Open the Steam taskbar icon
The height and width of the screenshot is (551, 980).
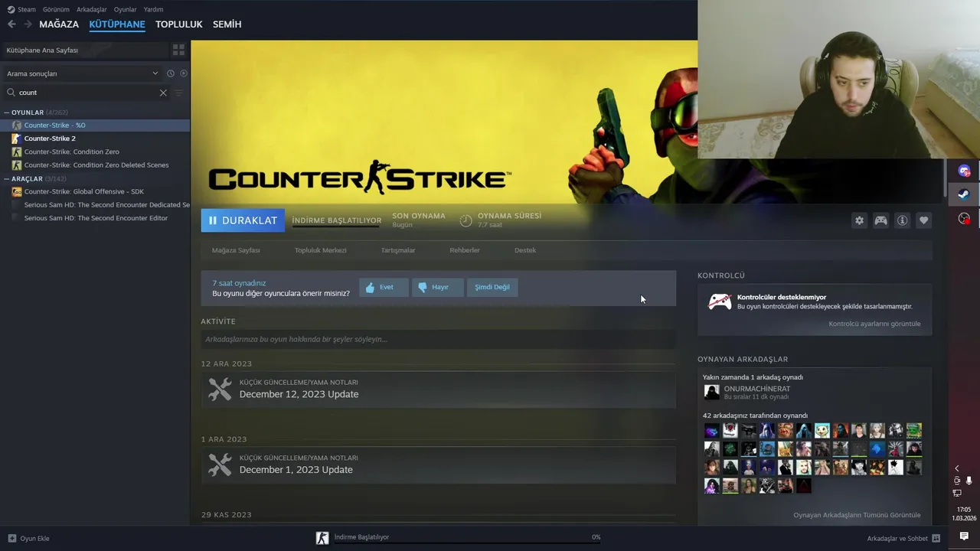(964, 194)
